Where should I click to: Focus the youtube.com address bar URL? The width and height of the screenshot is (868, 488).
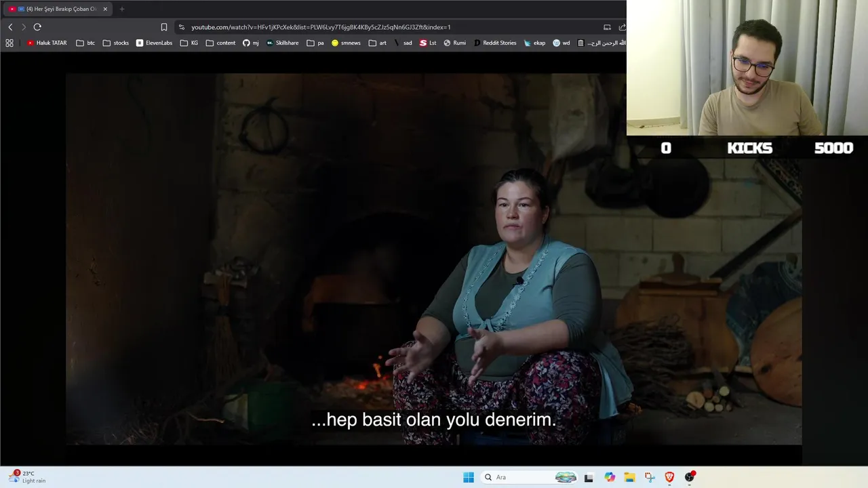321,27
